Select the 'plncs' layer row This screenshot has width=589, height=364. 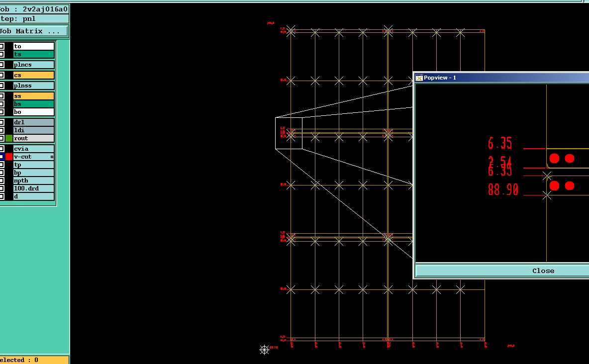coord(33,65)
